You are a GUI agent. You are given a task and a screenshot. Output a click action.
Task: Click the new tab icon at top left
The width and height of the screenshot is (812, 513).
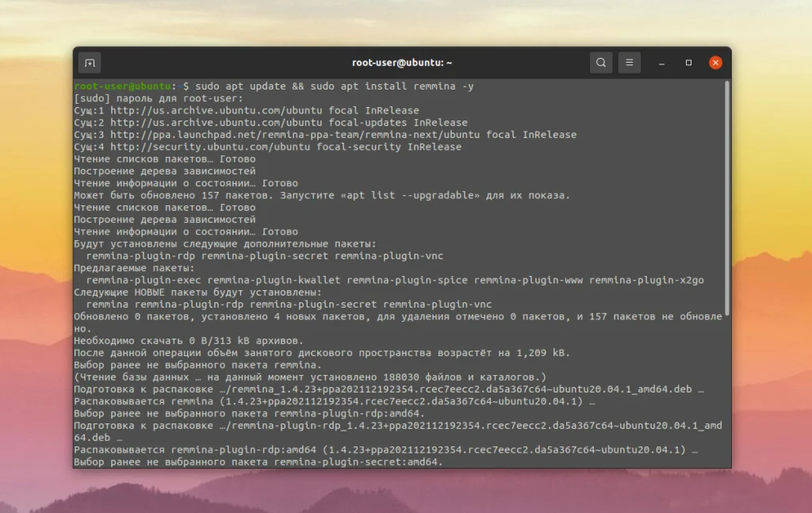[x=90, y=62]
